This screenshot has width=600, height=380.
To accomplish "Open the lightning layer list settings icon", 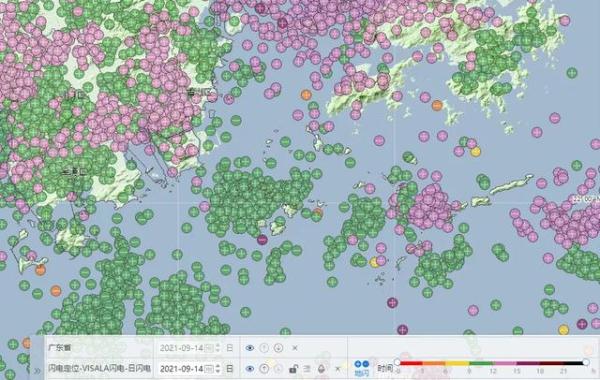I will point(307,369).
